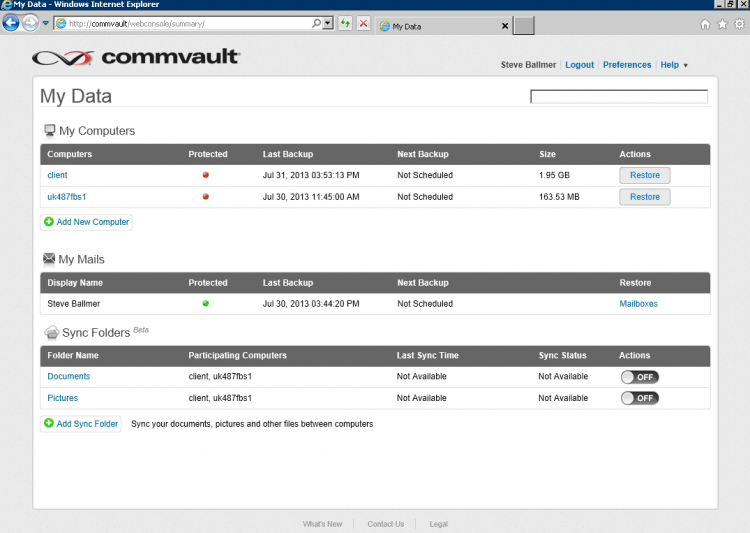Click the 1.95 GB size value
750x533 pixels.
coord(554,175)
